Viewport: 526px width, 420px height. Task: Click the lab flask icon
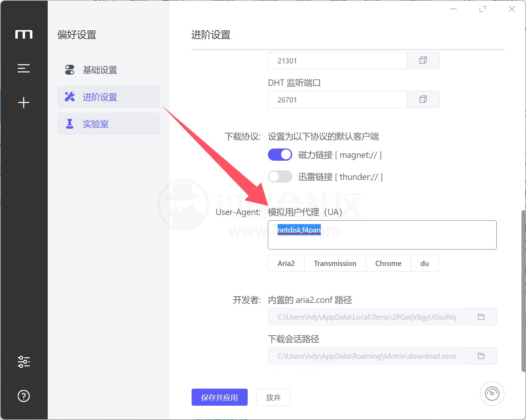70,124
